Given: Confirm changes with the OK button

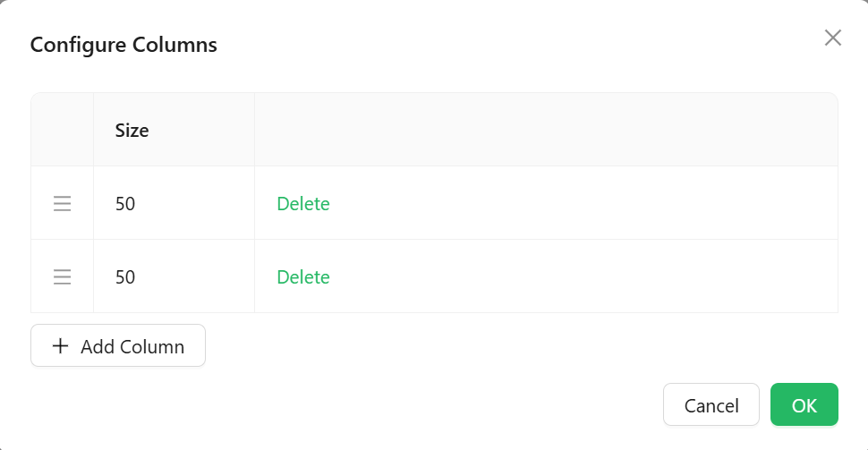Looking at the screenshot, I should click(804, 404).
